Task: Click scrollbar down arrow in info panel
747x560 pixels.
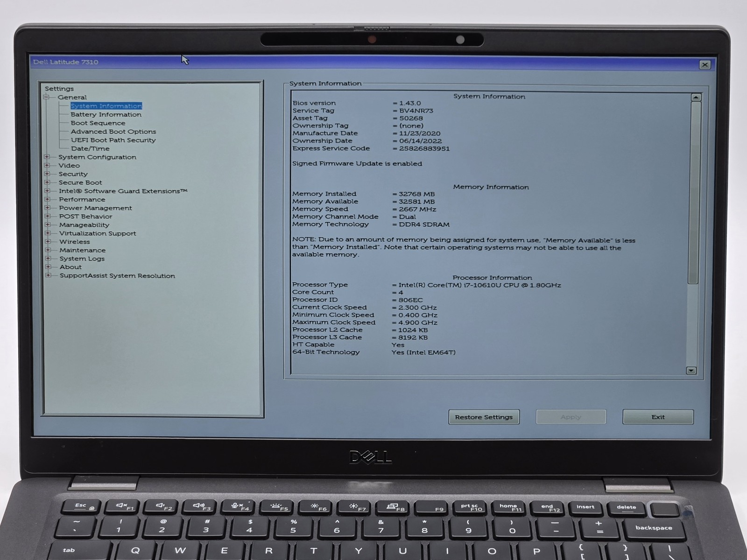Action: [691, 371]
